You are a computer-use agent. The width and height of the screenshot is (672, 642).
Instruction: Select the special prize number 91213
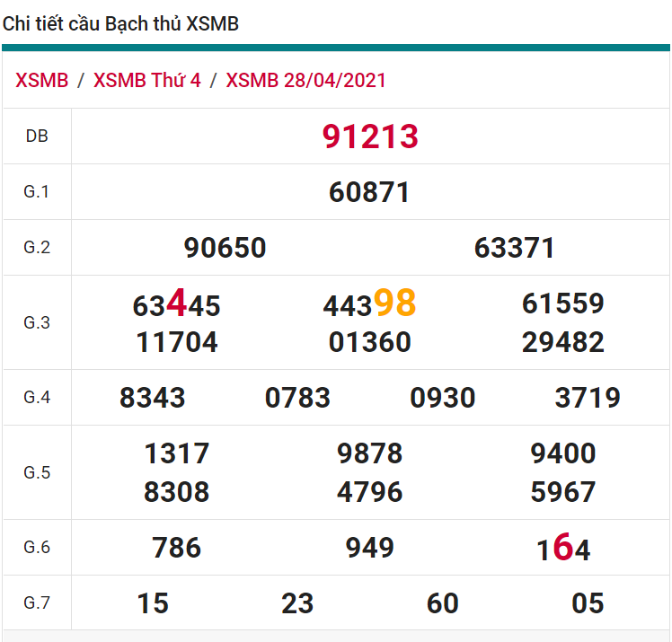click(x=370, y=136)
